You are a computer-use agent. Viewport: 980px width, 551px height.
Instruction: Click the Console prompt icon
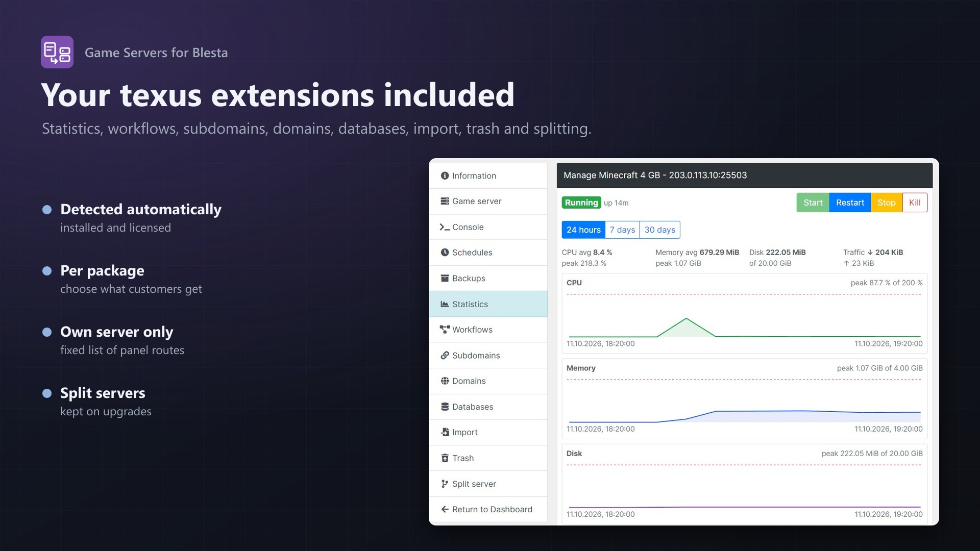[445, 227]
